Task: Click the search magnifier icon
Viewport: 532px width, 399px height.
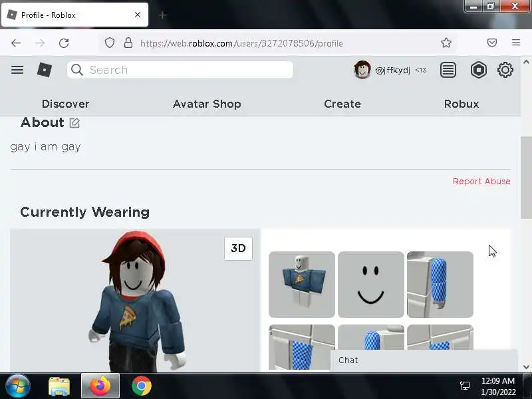Action: click(x=77, y=70)
